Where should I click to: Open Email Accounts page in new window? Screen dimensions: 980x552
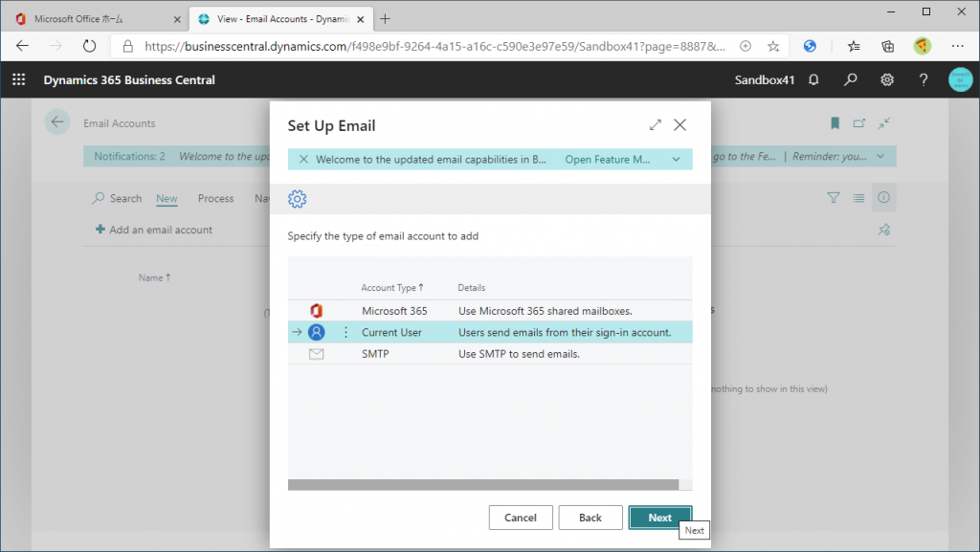coord(859,123)
